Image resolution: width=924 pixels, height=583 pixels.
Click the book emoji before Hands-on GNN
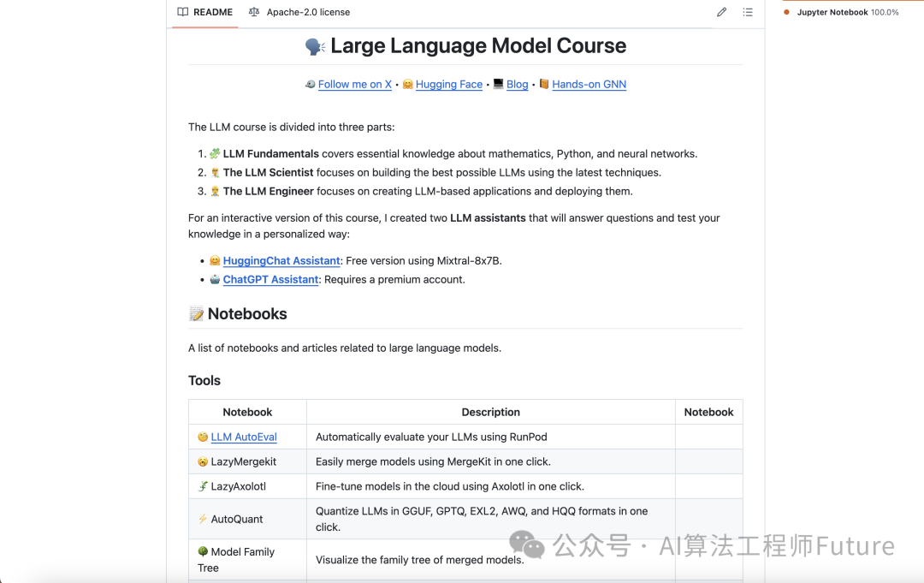544,84
